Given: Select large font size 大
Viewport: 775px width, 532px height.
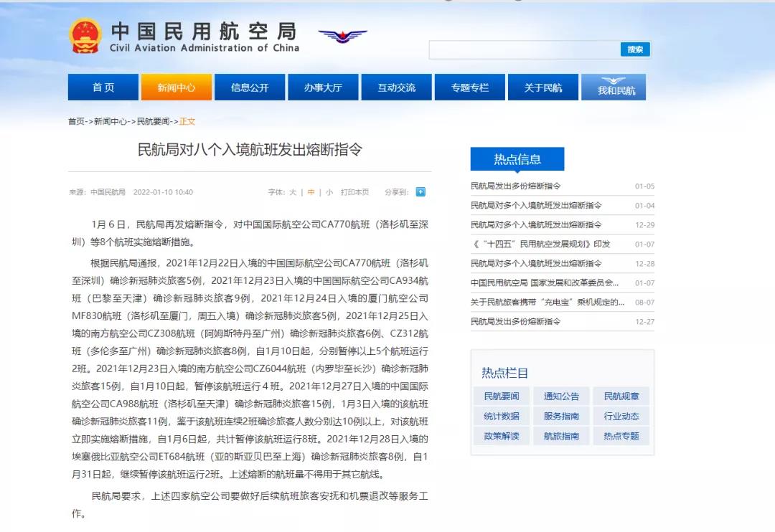Looking at the screenshot, I should pyautogui.click(x=293, y=192).
